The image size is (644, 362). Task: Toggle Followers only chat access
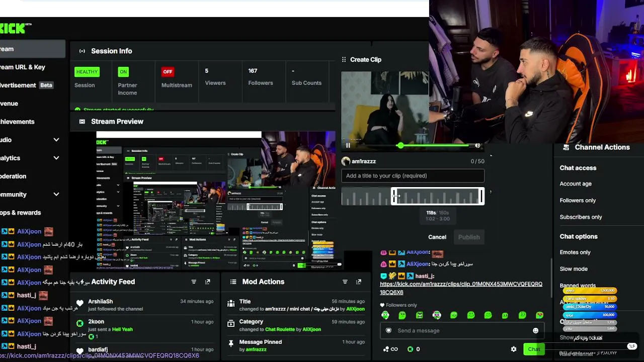[x=578, y=200]
